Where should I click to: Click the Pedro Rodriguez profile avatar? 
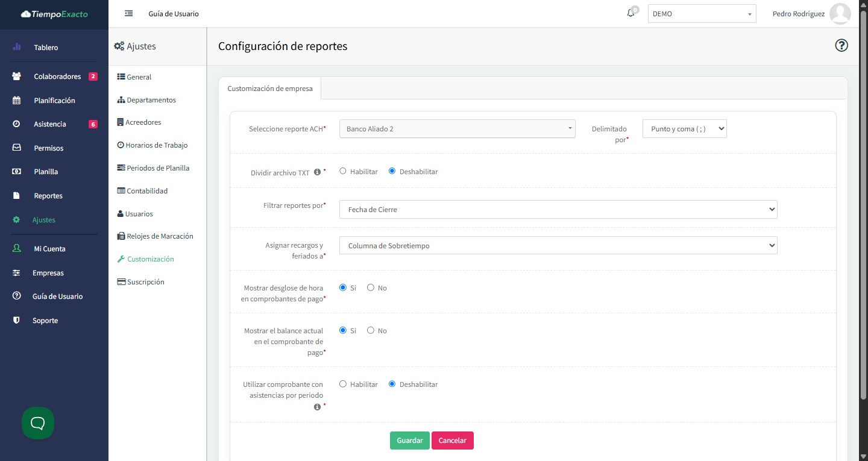click(840, 13)
